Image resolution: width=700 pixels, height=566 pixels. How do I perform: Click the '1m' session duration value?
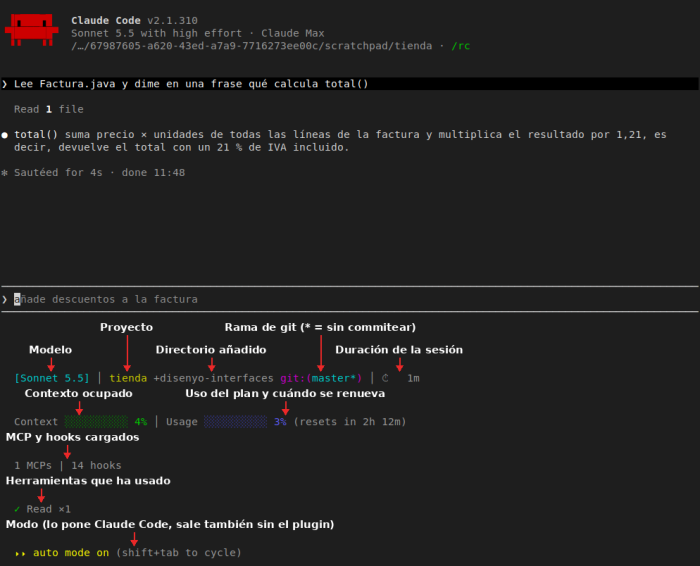413,379
